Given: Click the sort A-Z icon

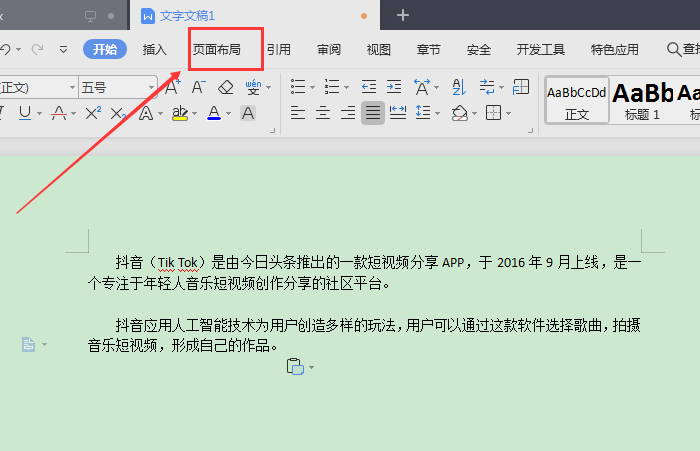Looking at the screenshot, I should 458,87.
